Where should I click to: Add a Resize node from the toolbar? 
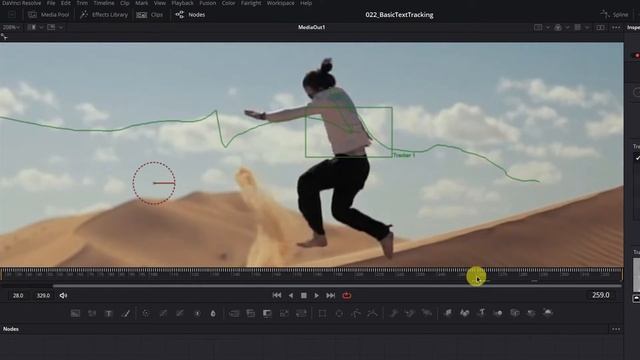click(284, 313)
